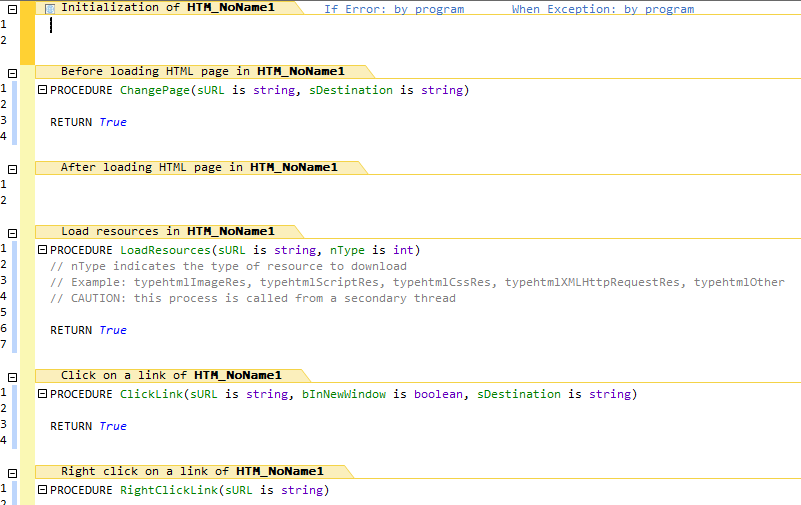This screenshot has width=801, height=505.
Task: Collapse the Initialization of HTM_NoName1 section
Action: [12, 8]
